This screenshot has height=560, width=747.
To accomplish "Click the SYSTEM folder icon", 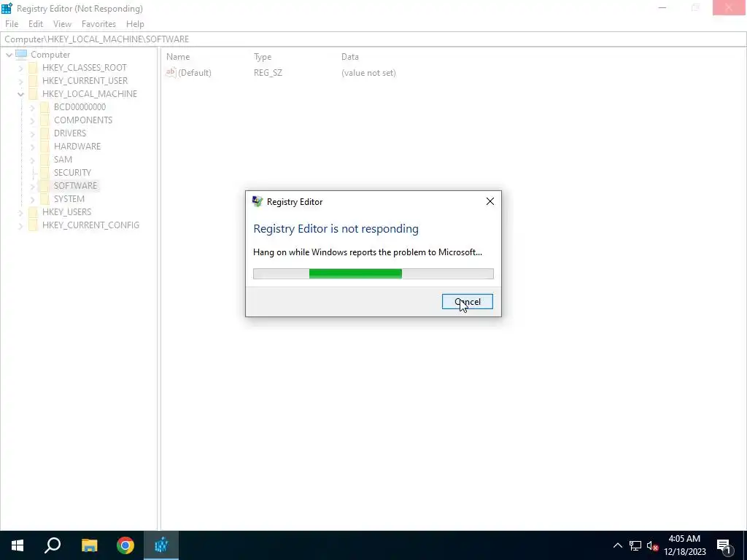I will (44, 198).
